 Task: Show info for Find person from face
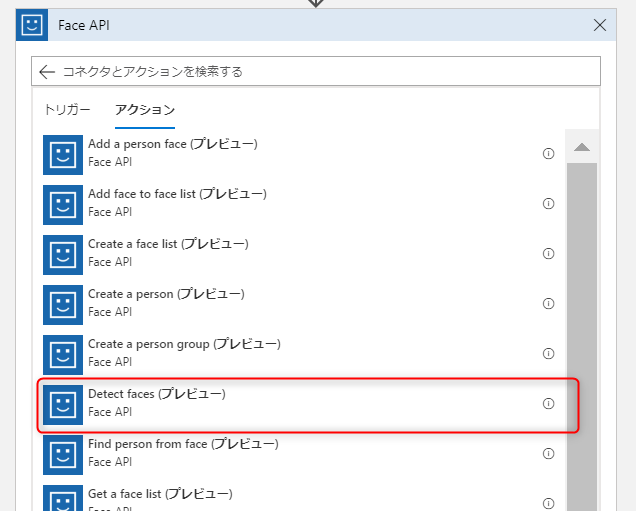548,453
